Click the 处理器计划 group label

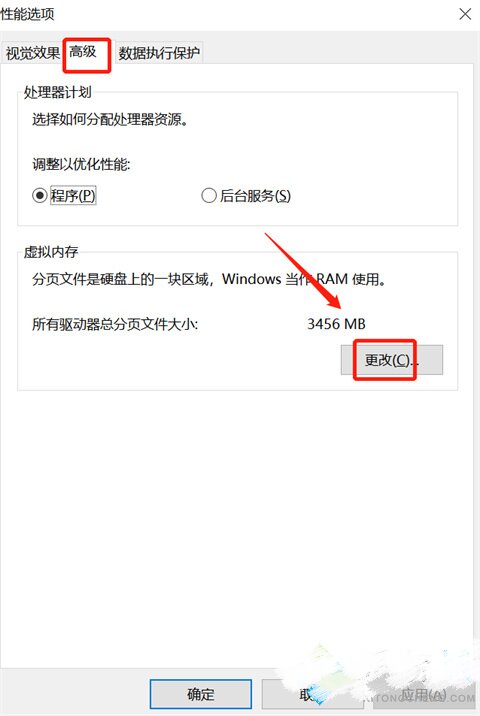58,92
